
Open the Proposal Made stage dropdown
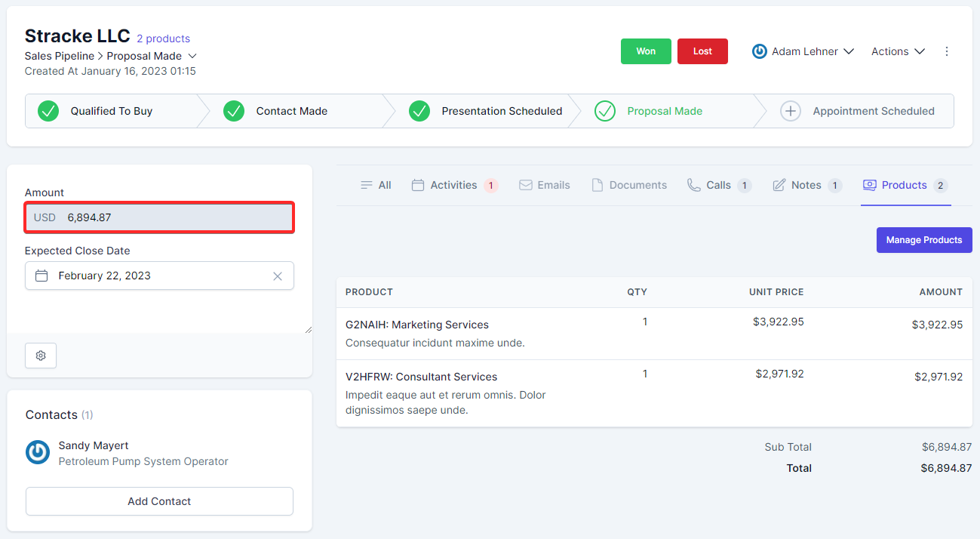[192, 56]
